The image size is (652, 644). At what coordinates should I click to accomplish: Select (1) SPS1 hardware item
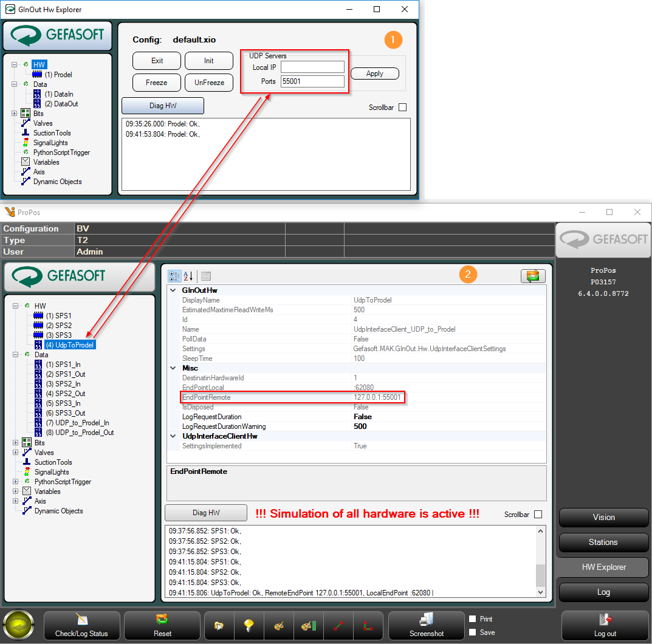[x=58, y=315]
